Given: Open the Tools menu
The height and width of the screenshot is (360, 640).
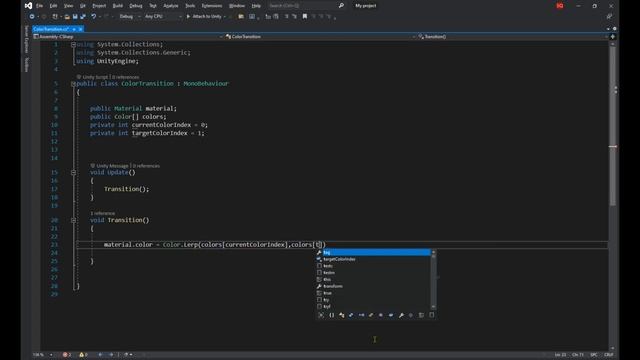Looking at the screenshot, I should click(190, 6).
